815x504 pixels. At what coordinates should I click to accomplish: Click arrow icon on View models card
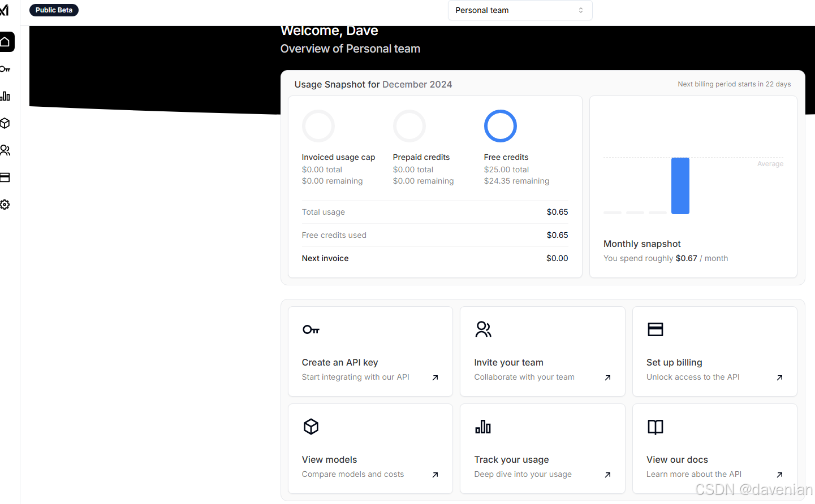(435, 475)
